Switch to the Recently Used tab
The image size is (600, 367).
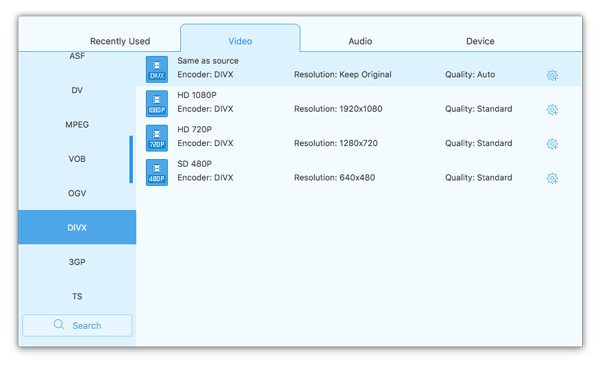[x=120, y=41]
